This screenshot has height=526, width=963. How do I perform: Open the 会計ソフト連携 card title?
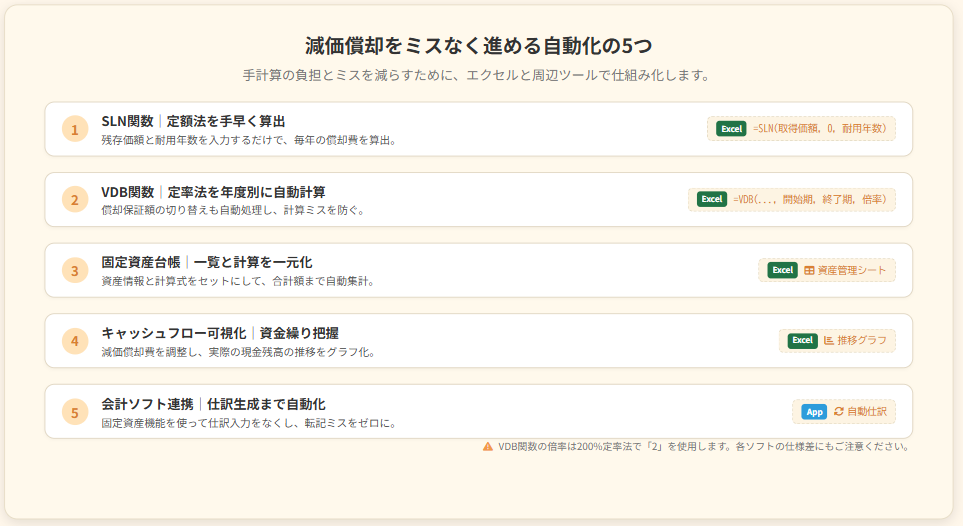pyautogui.click(x=213, y=403)
